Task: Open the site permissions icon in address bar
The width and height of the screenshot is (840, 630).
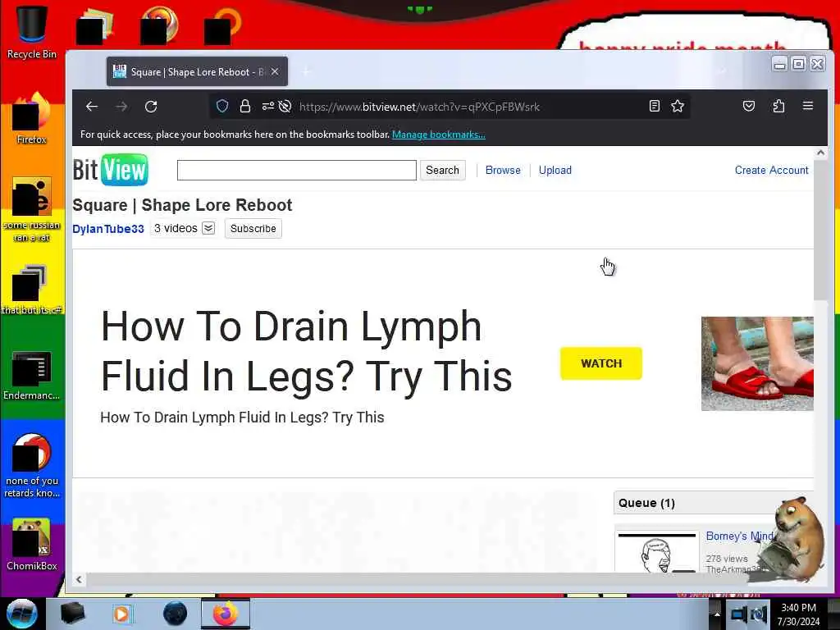Action: [268, 106]
